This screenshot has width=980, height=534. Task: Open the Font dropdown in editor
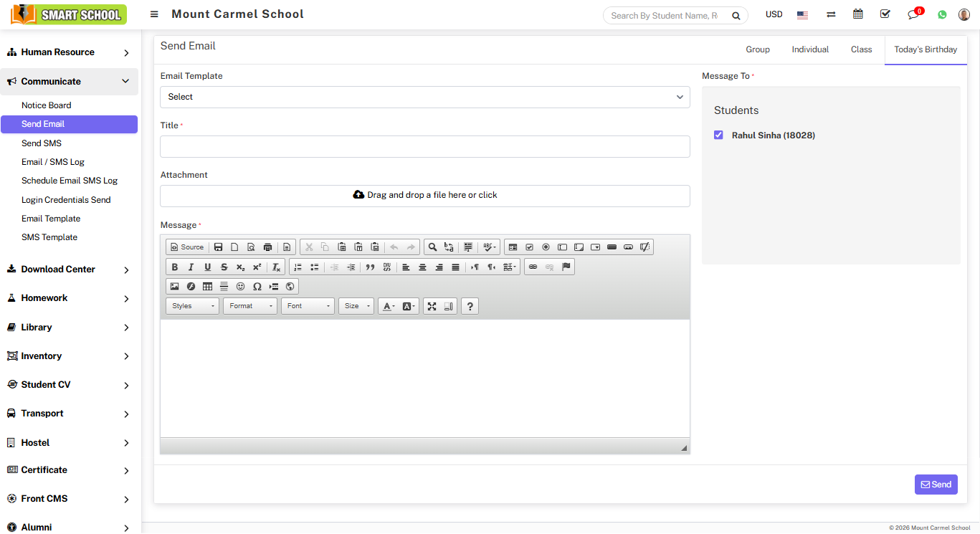click(x=308, y=306)
